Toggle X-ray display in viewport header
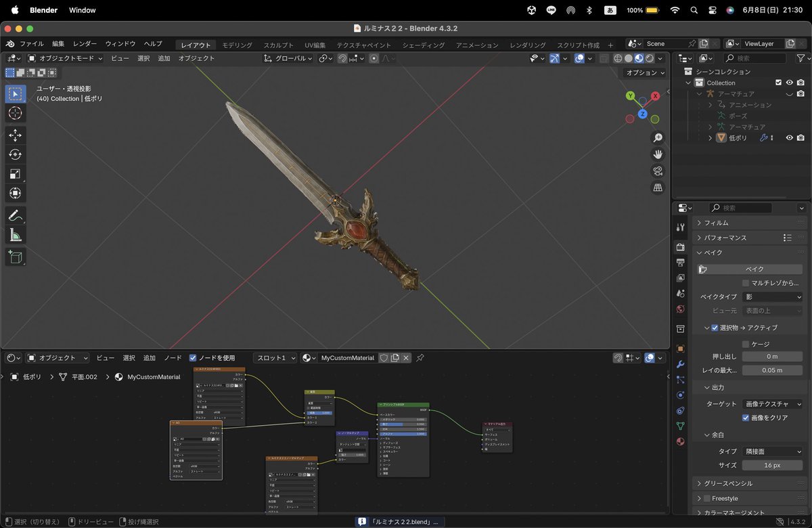Screen dimensions: 812x528 [605, 58]
